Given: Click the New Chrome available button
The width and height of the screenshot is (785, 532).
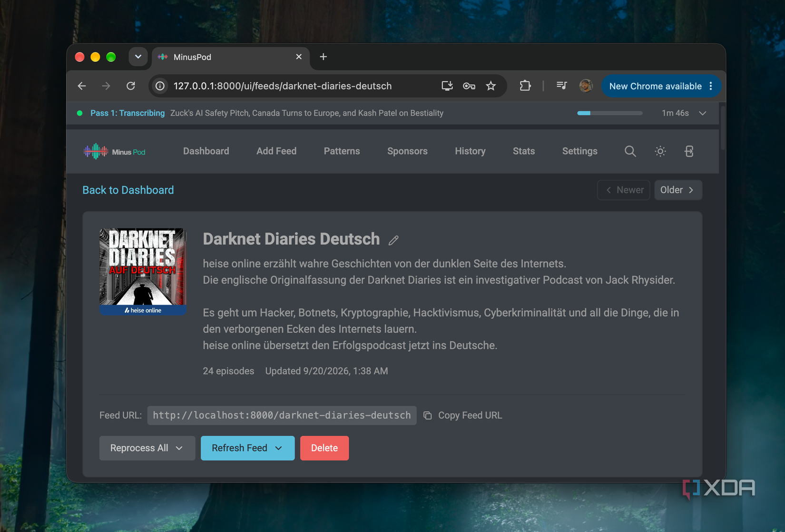Looking at the screenshot, I should point(655,86).
